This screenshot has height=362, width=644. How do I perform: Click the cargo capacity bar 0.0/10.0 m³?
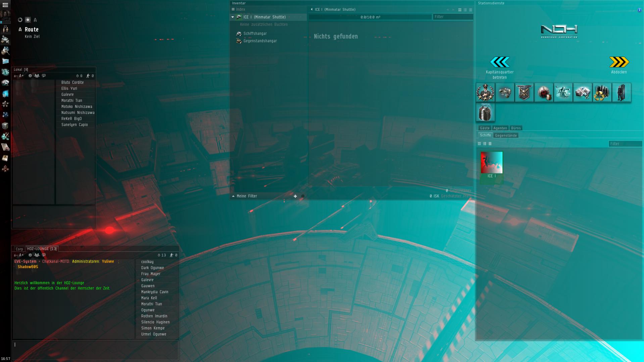(370, 17)
